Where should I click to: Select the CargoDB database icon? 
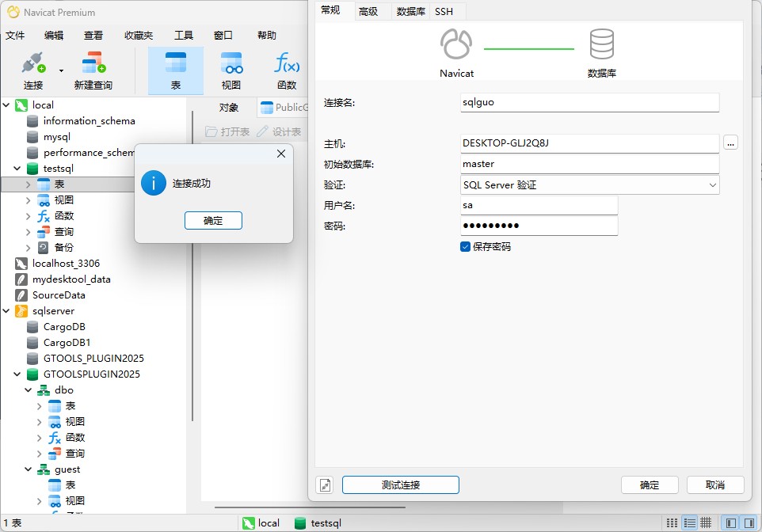pos(32,326)
